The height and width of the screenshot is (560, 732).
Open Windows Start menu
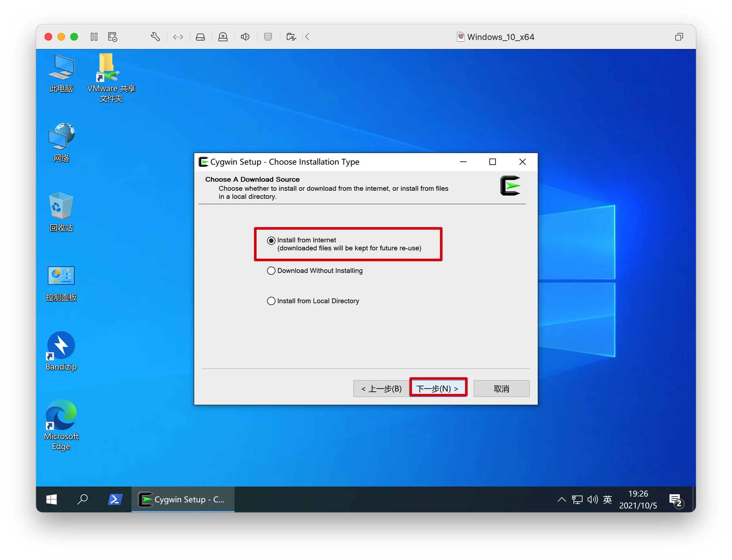[x=51, y=499]
